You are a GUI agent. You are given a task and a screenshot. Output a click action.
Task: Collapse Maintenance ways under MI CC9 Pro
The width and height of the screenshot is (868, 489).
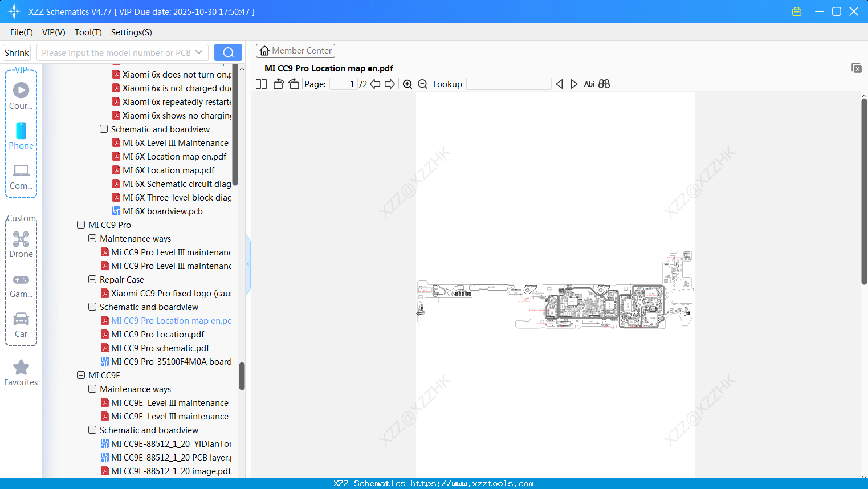[92, 239]
